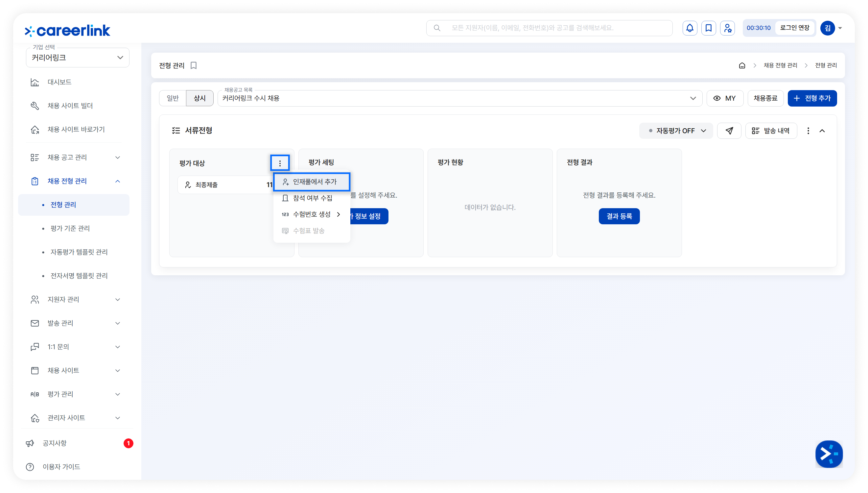Collapse the 서류전형 section
This screenshot has width=868, height=493.
pos(822,131)
